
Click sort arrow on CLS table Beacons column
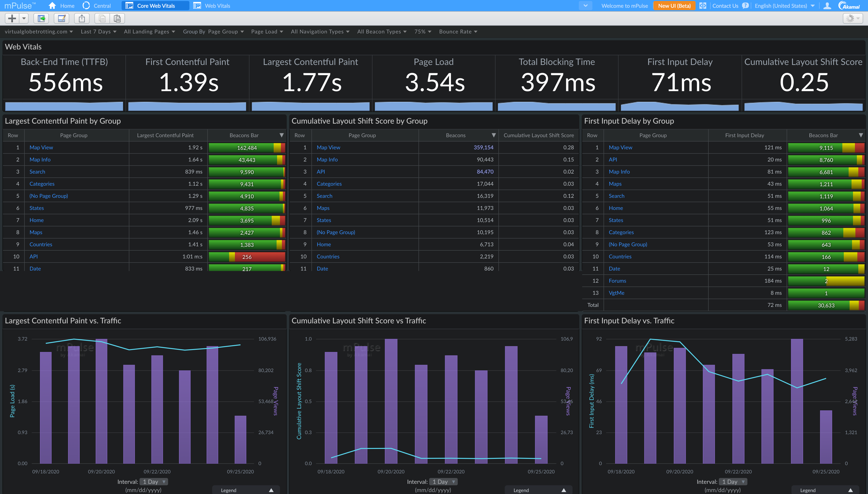click(494, 135)
